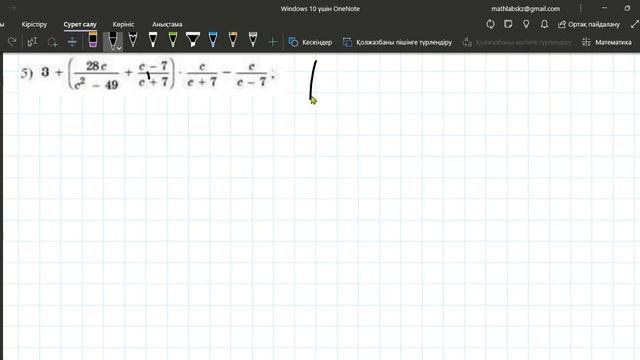Image resolution: width=640 pixels, height=360 pixels.
Task: Open the sticky notes feed icon
Action: click(508, 24)
